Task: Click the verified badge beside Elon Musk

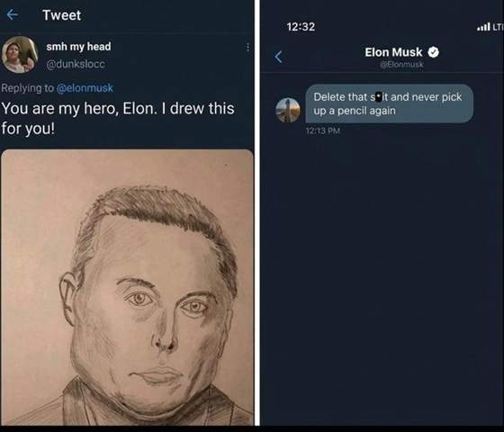Action: pos(434,52)
